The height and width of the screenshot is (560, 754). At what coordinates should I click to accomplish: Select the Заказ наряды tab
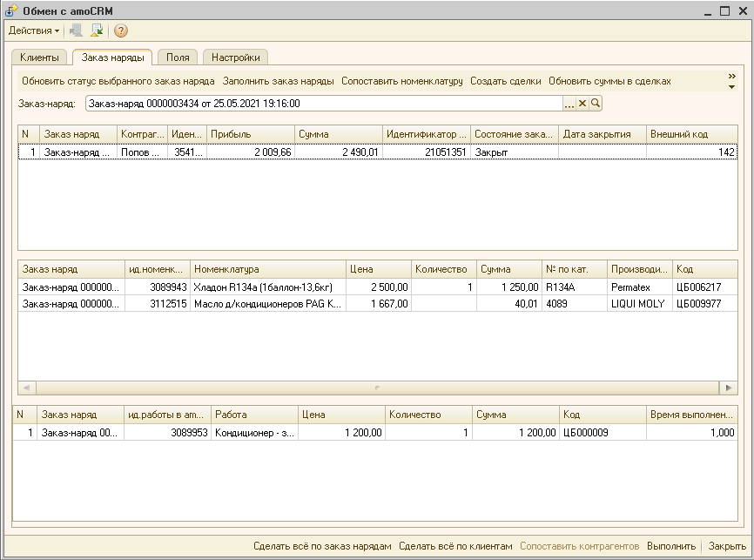[112, 57]
